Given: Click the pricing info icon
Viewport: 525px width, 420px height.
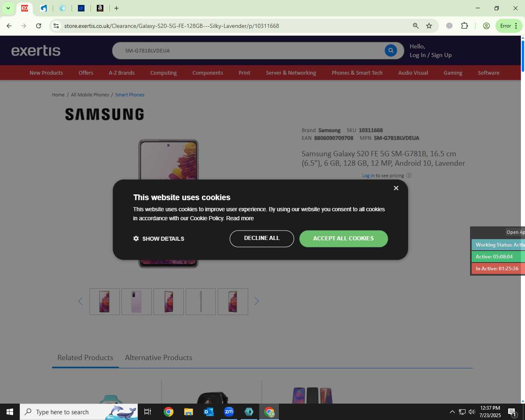Looking at the screenshot, I should tap(409, 176).
